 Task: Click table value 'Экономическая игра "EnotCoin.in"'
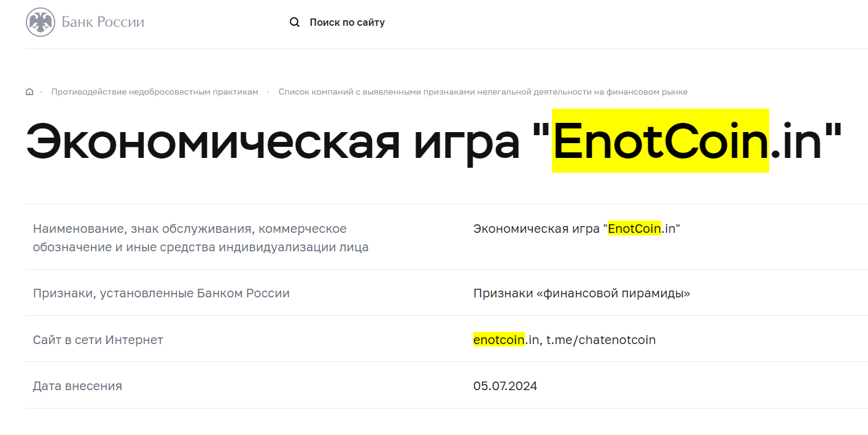577,229
